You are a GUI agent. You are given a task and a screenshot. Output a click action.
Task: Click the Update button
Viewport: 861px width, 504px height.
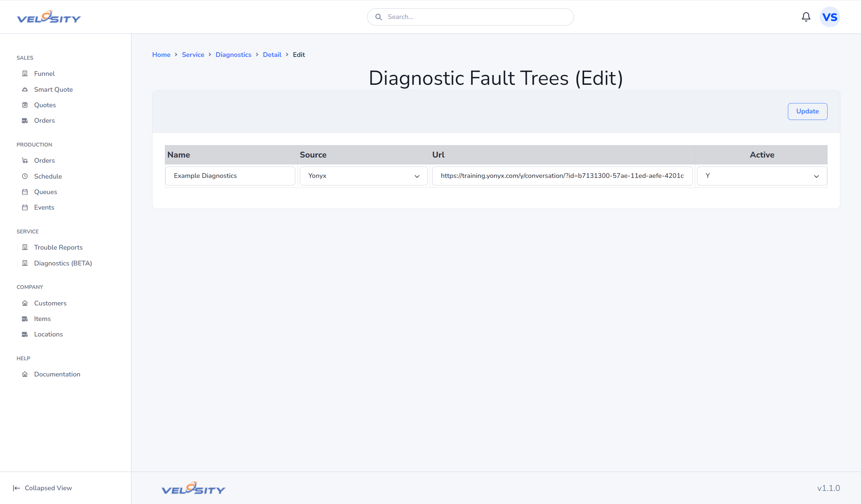807,111
